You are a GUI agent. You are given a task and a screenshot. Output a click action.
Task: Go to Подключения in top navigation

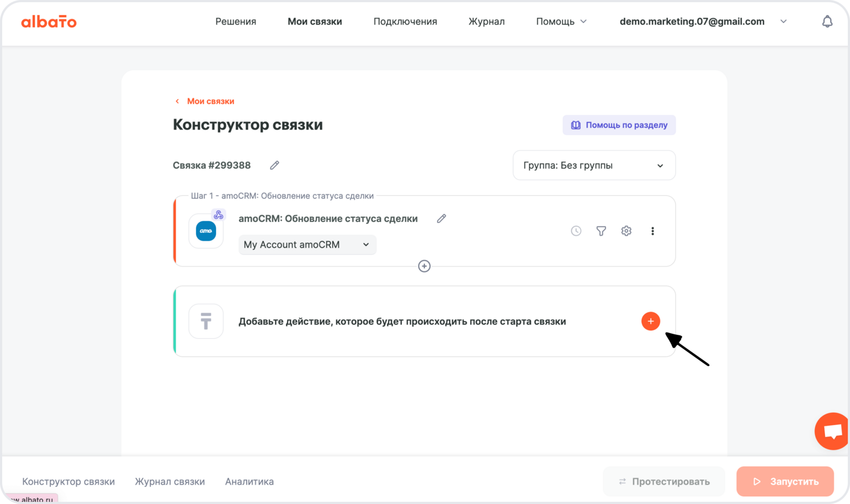click(405, 22)
